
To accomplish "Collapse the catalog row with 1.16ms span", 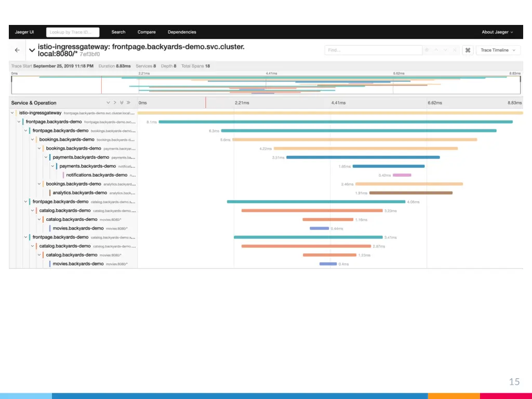I will (39, 220).
